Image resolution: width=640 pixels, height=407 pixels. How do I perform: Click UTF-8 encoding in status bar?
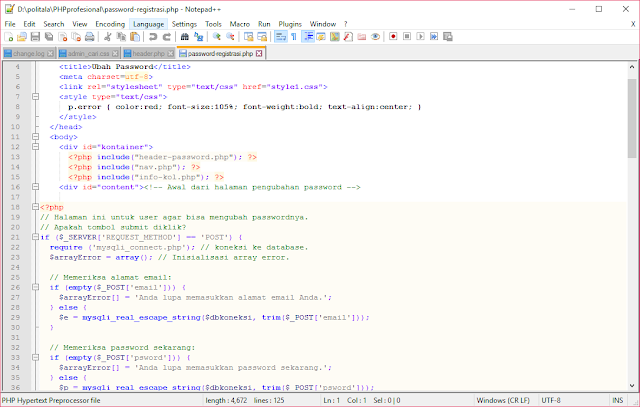[551, 400]
